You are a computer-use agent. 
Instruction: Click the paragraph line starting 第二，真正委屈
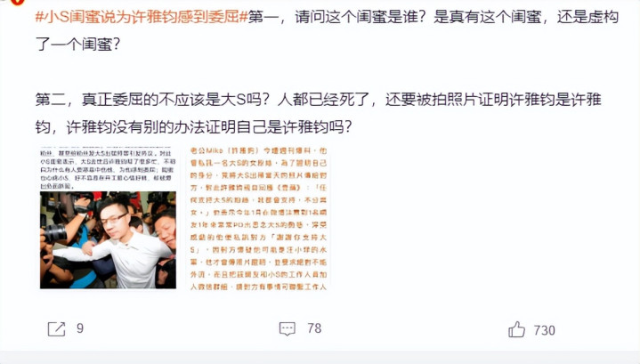pyautogui.click(x=318, y=100)
